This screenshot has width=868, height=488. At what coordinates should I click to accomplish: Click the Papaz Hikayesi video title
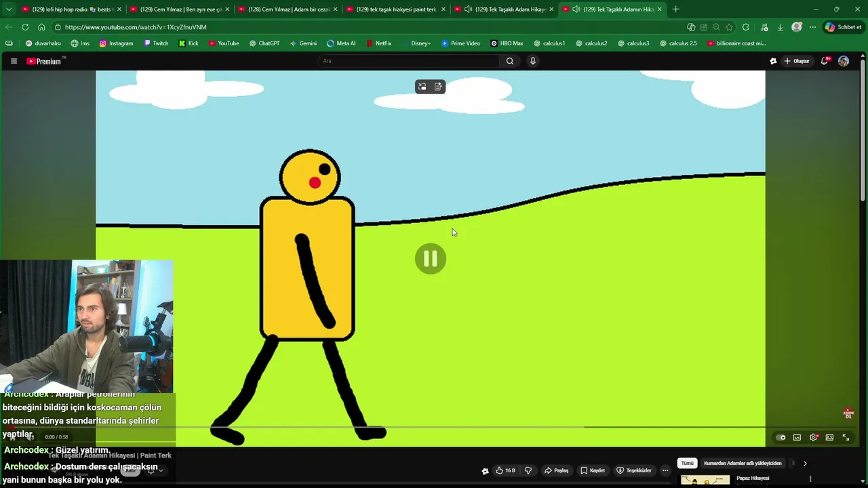(x=753, y=479)
